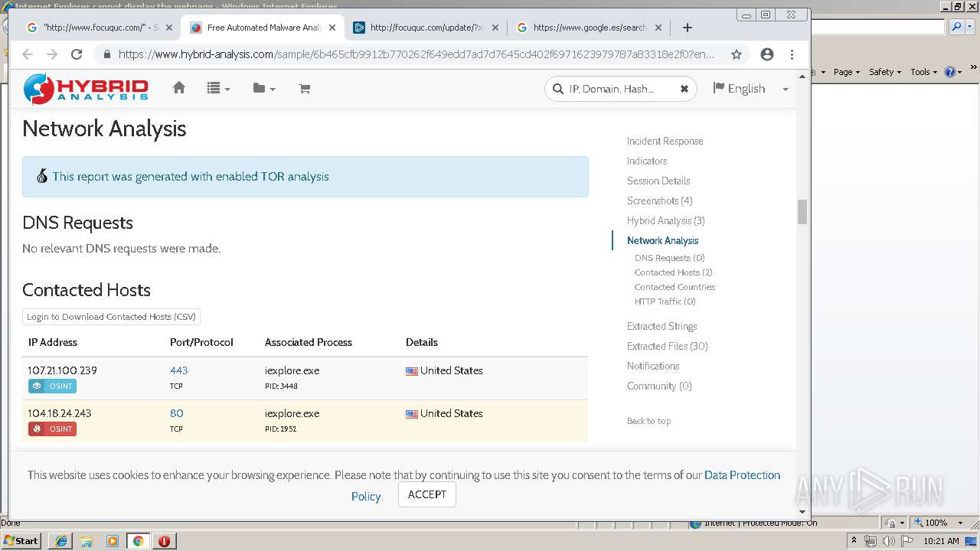The height and width of the screenshot is (551, 980).
Task: Click the search button in Internet Explorer window
Action: (x=956, y=27)
